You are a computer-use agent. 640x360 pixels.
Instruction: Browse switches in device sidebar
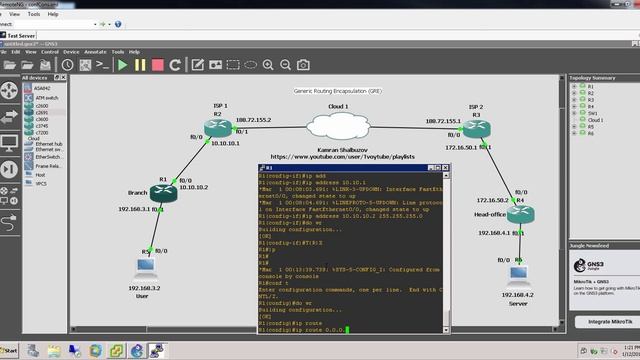[9, 117]
